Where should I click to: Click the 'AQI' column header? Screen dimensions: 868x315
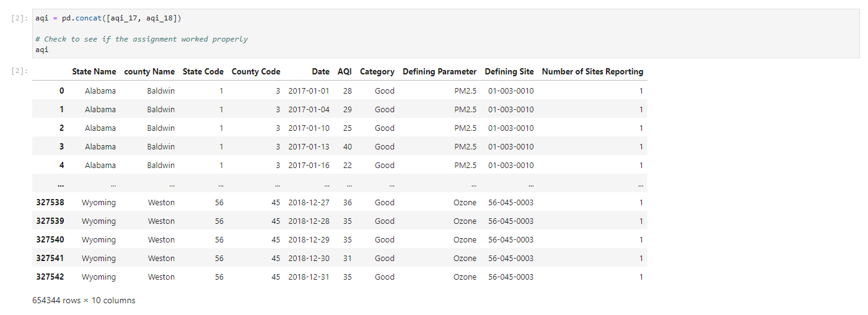click(x=344, y=72)
